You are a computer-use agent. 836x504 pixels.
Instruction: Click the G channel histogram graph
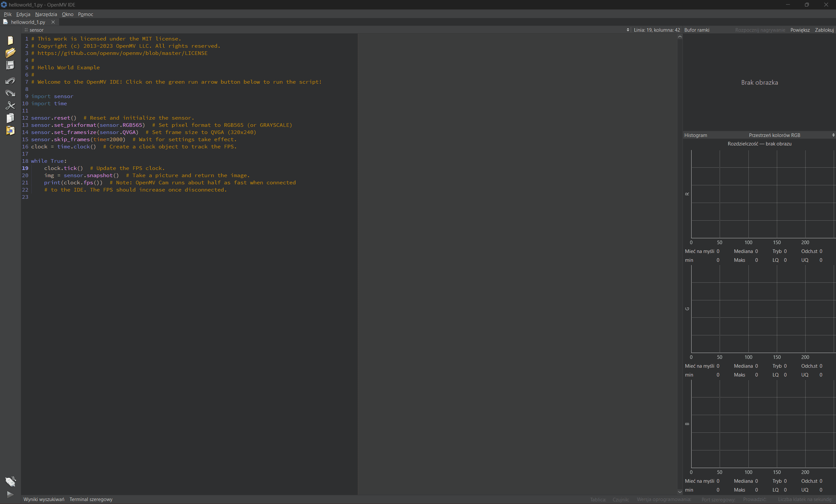pos(763,309)
